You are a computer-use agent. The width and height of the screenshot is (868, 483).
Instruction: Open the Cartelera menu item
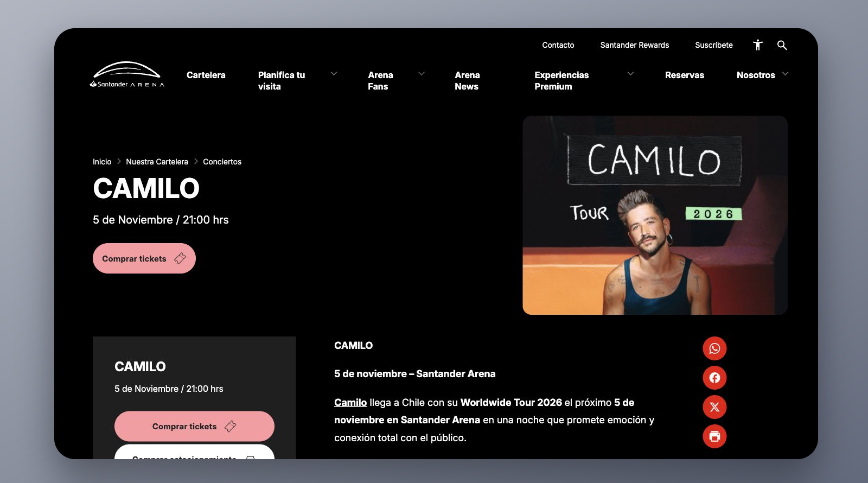tap(206, 75)
